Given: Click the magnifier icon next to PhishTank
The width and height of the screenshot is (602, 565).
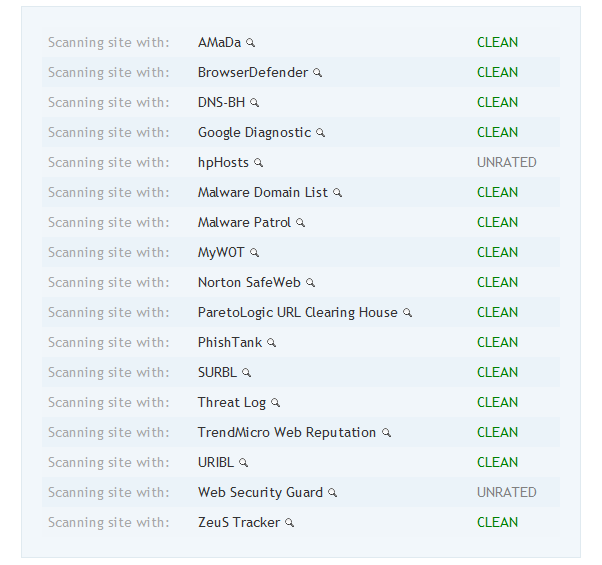Looking at the screenshot, I should pos(271,343).
